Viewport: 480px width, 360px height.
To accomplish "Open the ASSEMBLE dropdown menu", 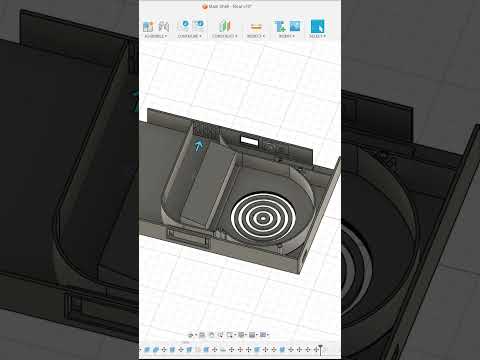I will 156,36.
